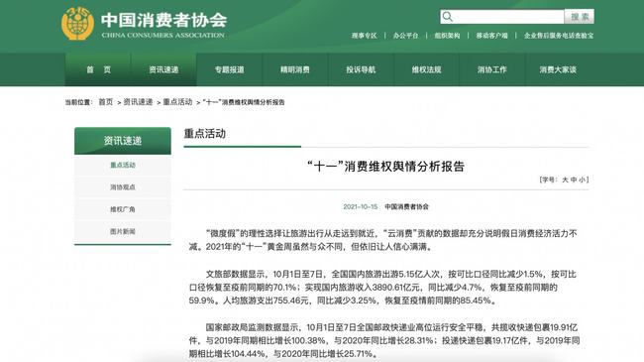Screen dimensions: 644x362
Task: Click the 搜索 search button
Action: 580,17
